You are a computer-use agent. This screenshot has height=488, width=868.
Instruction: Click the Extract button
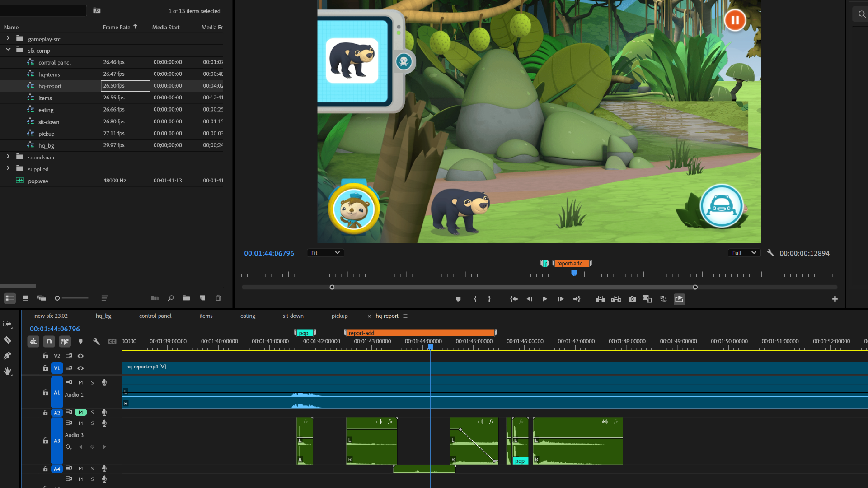[x=616, y=299]
